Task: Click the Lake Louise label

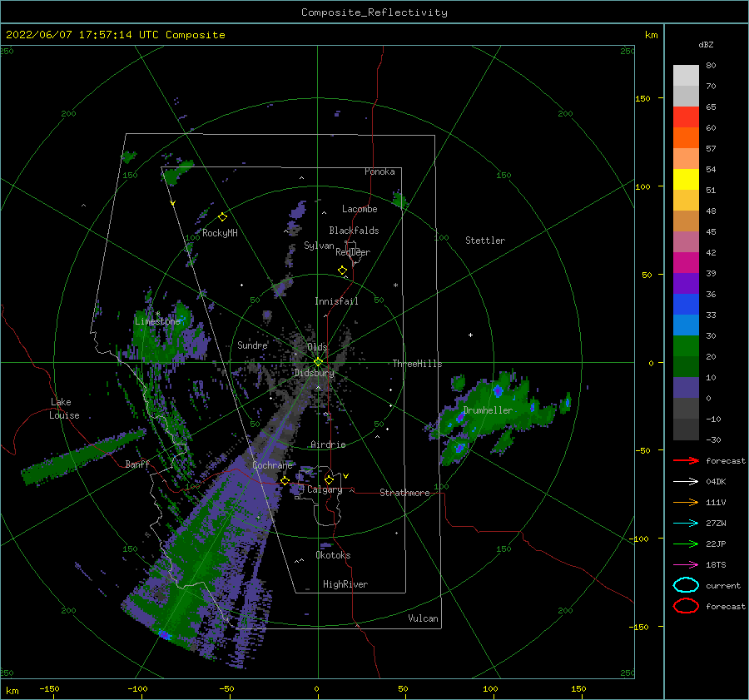Action: click(64, 409)
